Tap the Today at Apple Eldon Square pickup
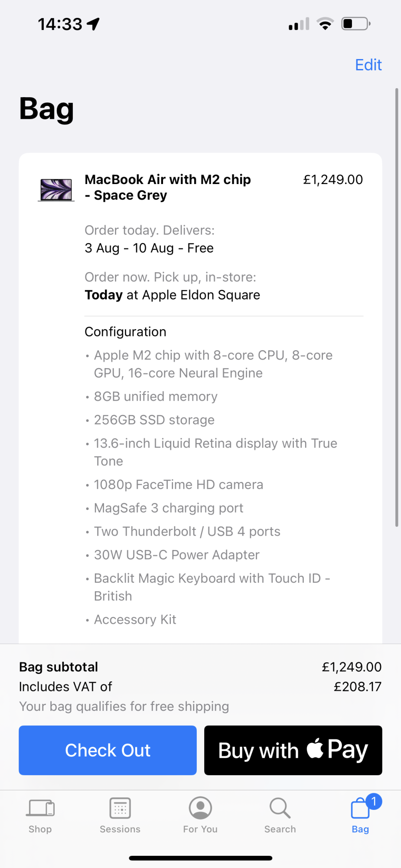The height and width of the screenshot is (868, 401). pyautogui.click(x=172, y=295)
